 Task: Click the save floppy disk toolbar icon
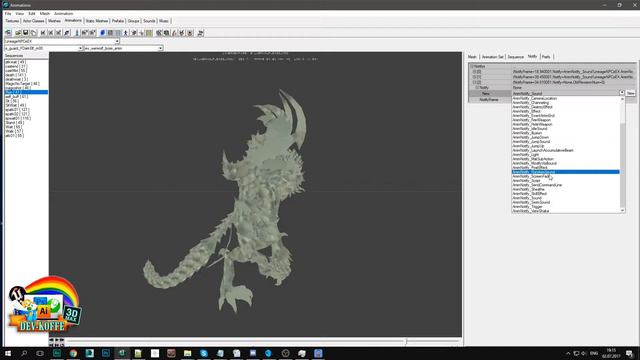click(26, 33)
